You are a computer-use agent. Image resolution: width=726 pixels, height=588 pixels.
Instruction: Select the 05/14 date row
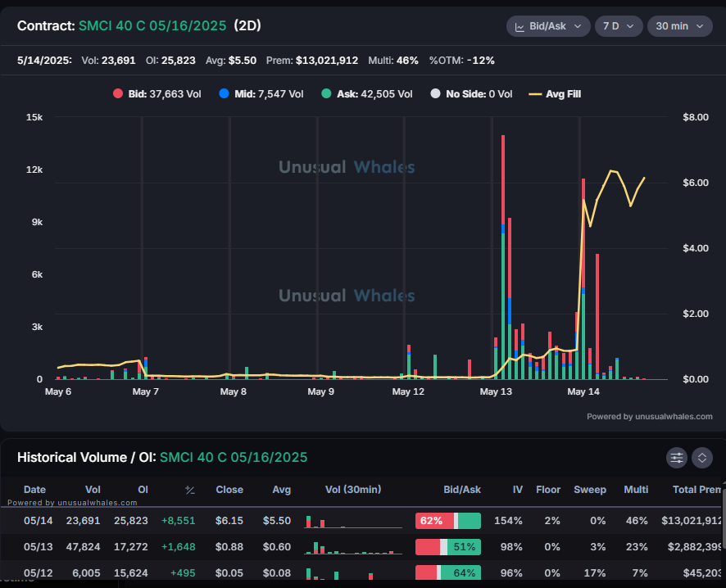pyautogui.click(x=361, y=521)
